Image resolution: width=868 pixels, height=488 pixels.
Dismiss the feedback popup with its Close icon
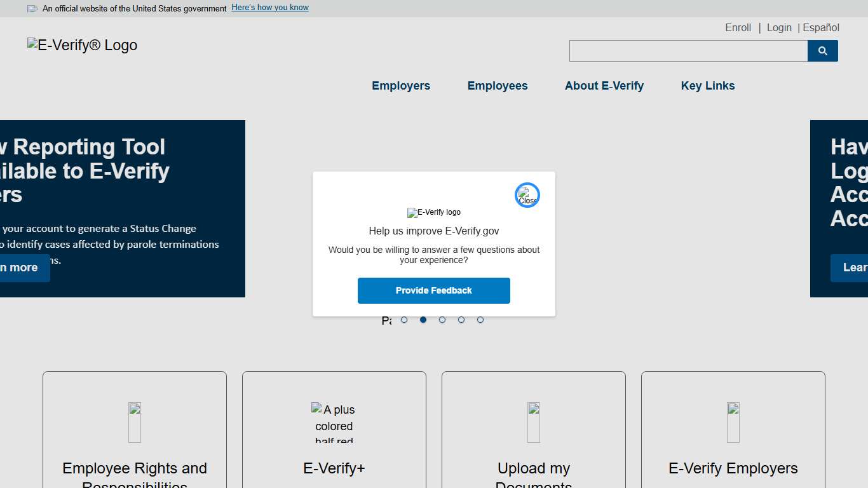[527, 194]
